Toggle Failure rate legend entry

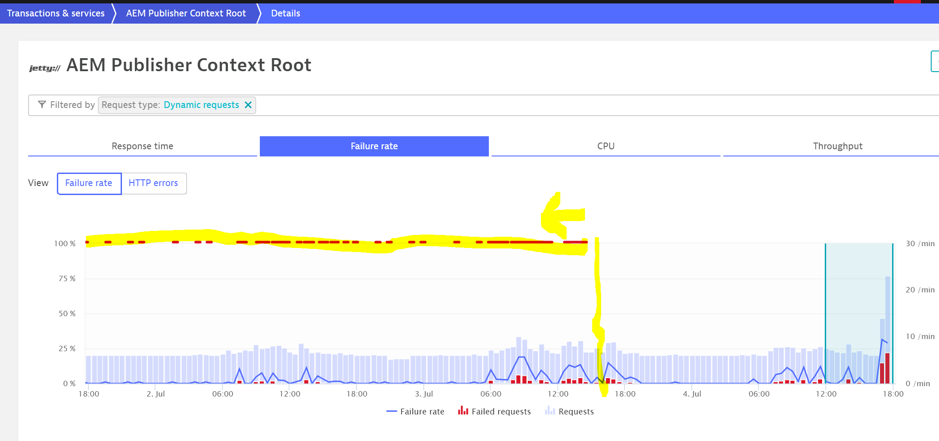pos(416,412)
